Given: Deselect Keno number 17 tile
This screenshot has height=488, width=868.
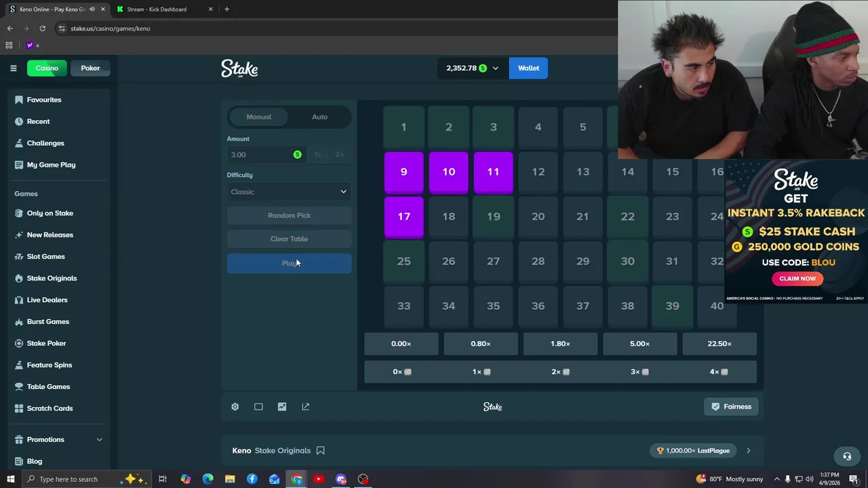Looking at the screenshot, I should pos(403,217).
